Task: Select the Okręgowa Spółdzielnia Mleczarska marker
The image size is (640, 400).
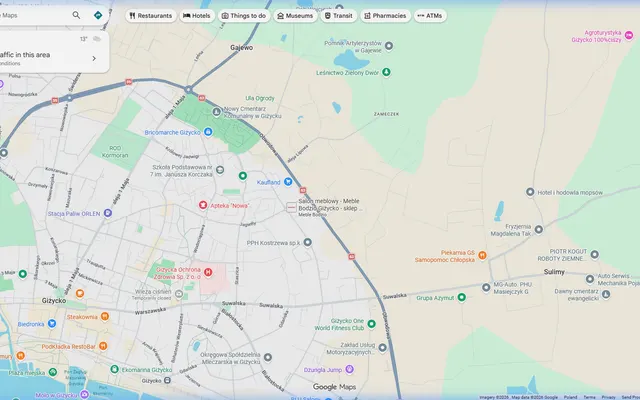Action: (268, 358)
